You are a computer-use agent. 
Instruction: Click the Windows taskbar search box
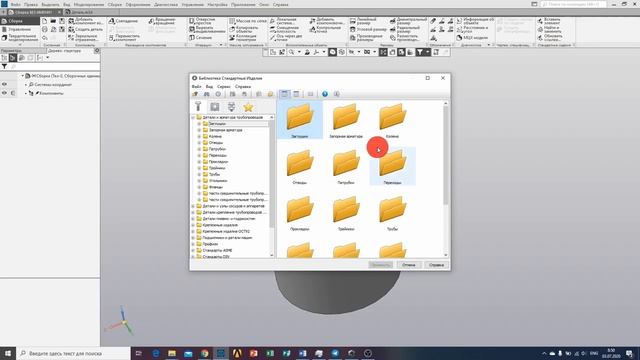(73, 353)
